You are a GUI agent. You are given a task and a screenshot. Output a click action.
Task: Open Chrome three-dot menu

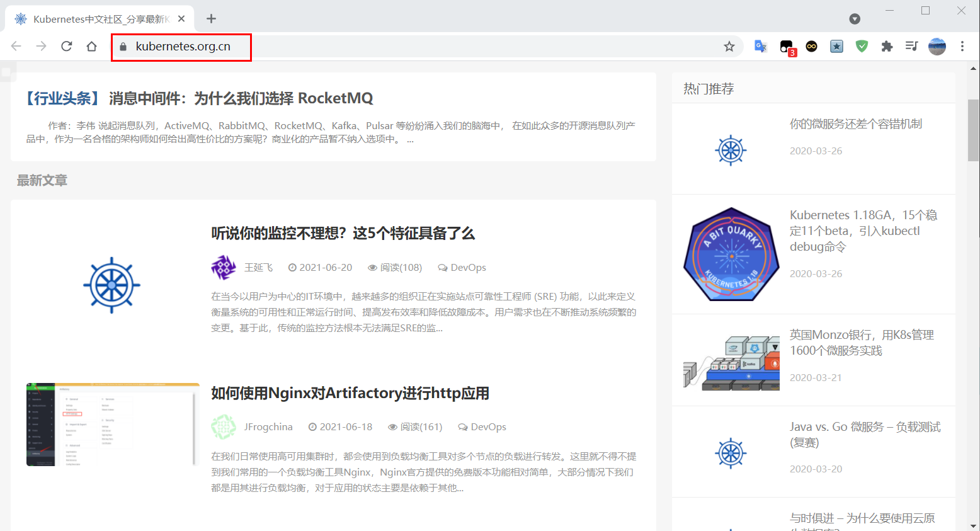pos(962,46)
